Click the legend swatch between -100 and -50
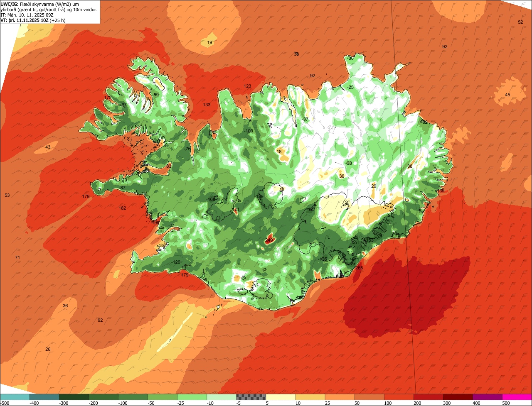Viewport: 532px width, 406px height. click(x=133, y=397)
